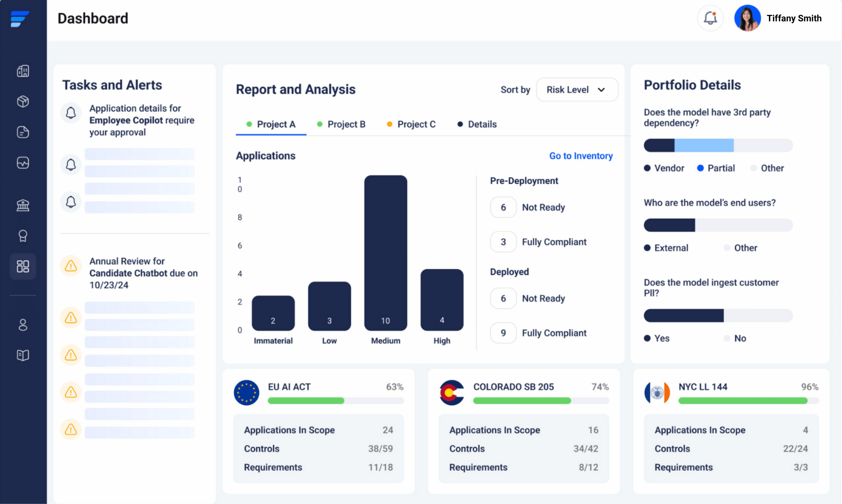The image size is (842, 504).
Task: Select the certification badge icon in sidebar
Action: click(x=23, y=235)
